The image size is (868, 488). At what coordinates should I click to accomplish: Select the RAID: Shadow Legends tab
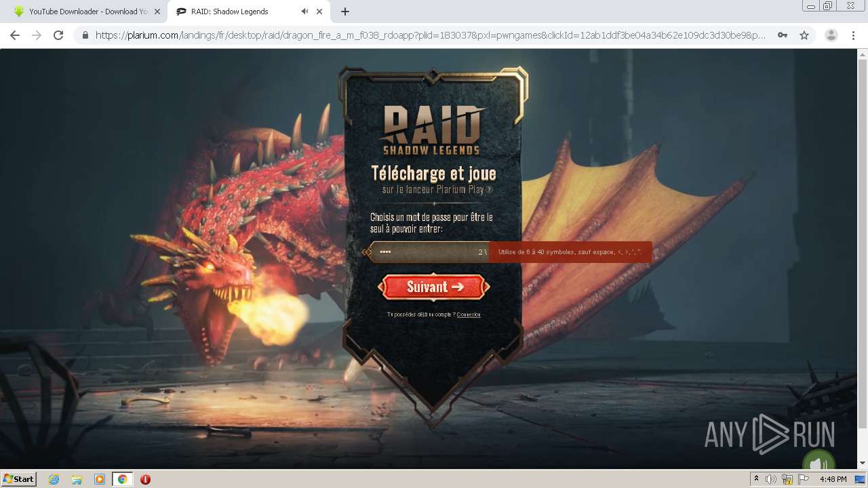click(x=248, y=12)
